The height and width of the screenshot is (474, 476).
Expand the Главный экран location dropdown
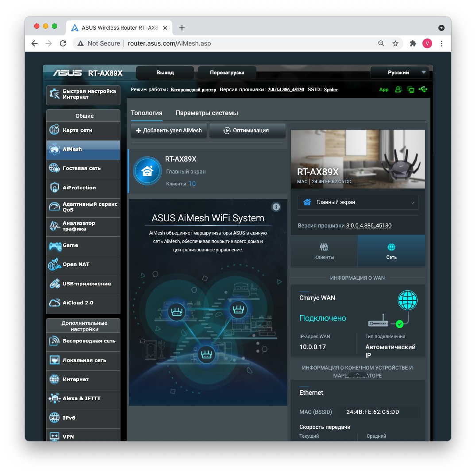358,202
